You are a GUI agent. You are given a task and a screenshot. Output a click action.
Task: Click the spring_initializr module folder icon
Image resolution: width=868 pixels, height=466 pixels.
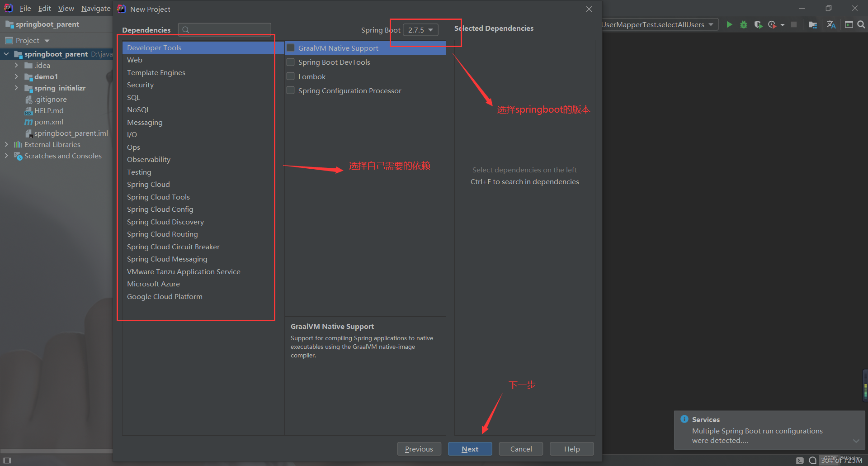[x=28, y=88]
